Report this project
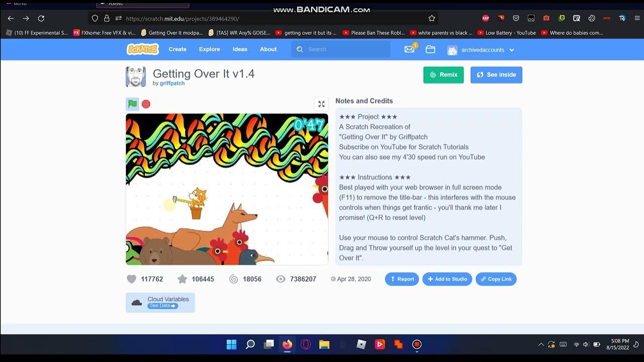 (402, 279)
